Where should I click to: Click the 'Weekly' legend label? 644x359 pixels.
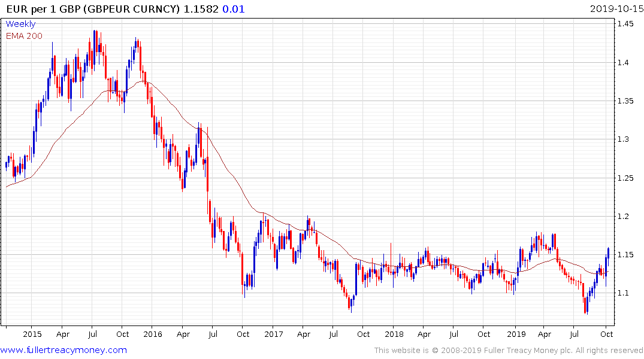coord(20,24)
